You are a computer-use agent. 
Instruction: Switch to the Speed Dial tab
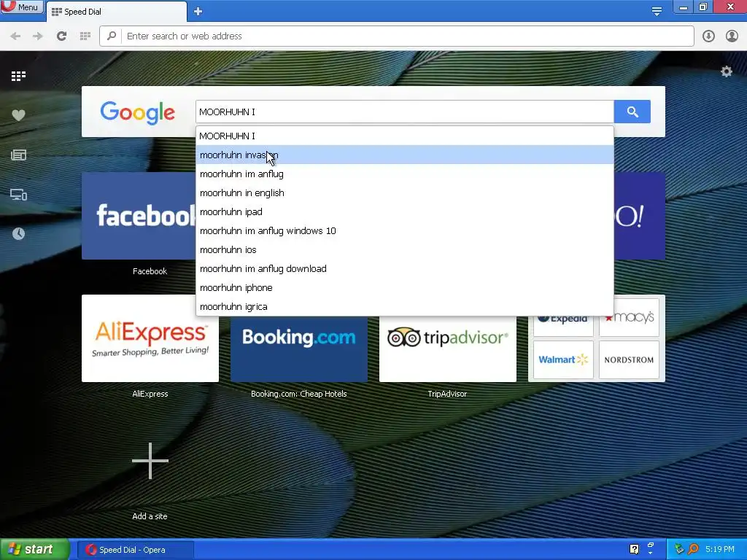116,12
